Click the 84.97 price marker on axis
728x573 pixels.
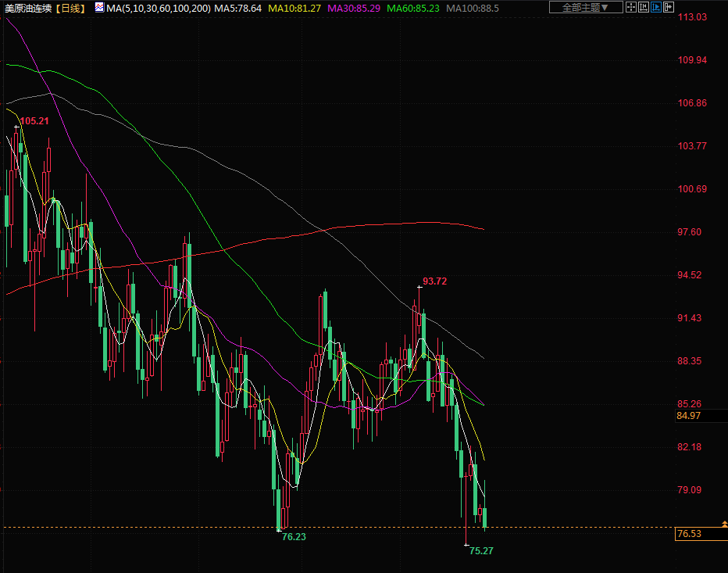(688, 416)
